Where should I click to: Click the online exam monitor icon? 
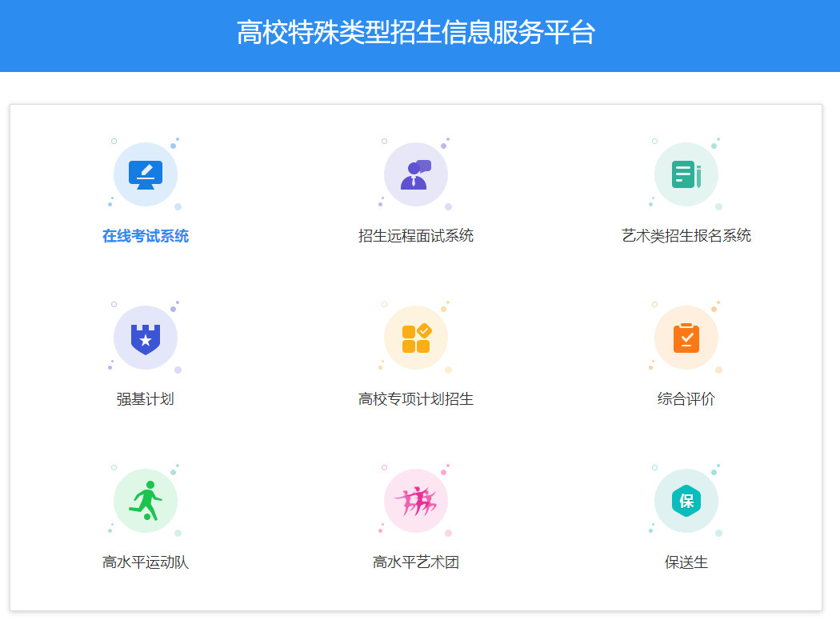pos(145,174)
